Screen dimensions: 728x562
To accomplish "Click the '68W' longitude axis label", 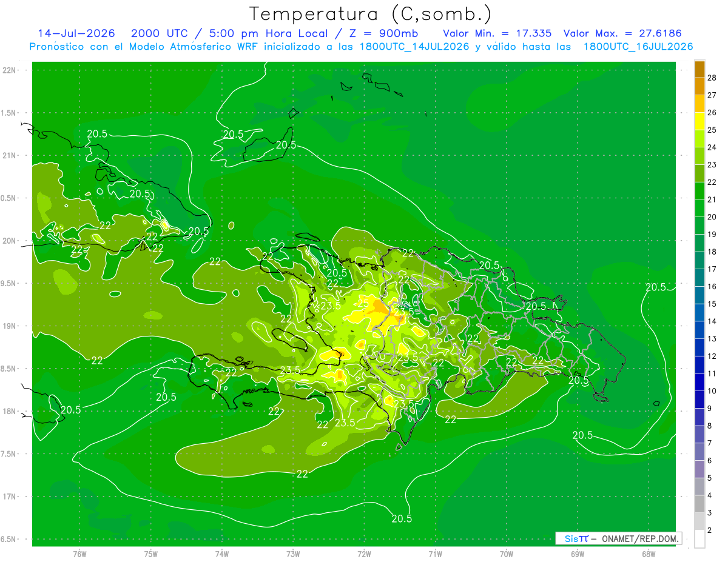I will point(649,554).
